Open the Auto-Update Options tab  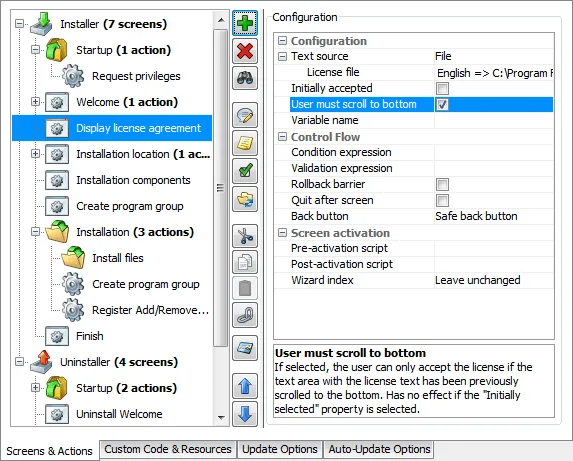pyautogui.click(x=379, y=449)
